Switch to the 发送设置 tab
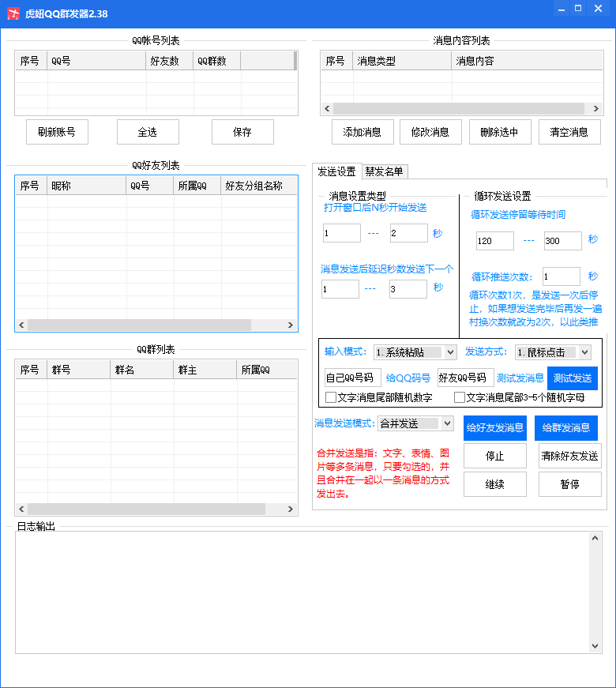The height and width of the screenshot is (688, 616). pos(337,171)
